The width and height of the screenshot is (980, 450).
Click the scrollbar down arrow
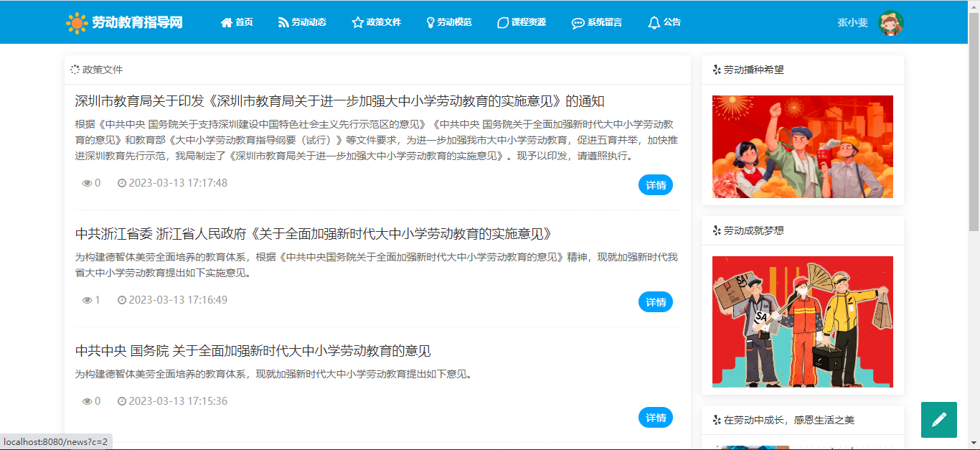[x=974, y=444]
